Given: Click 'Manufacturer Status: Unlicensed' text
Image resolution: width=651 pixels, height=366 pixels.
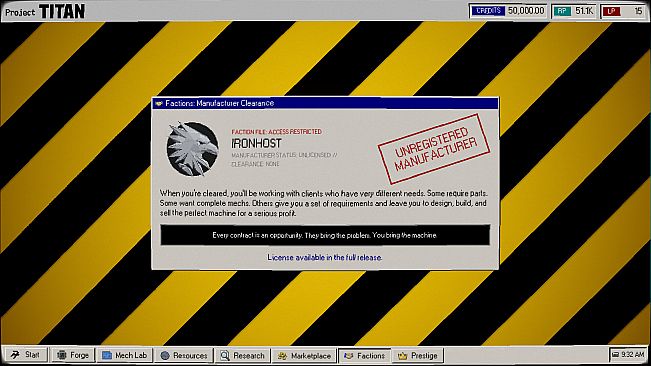Looking at the screenshot, I should point(284,155).
